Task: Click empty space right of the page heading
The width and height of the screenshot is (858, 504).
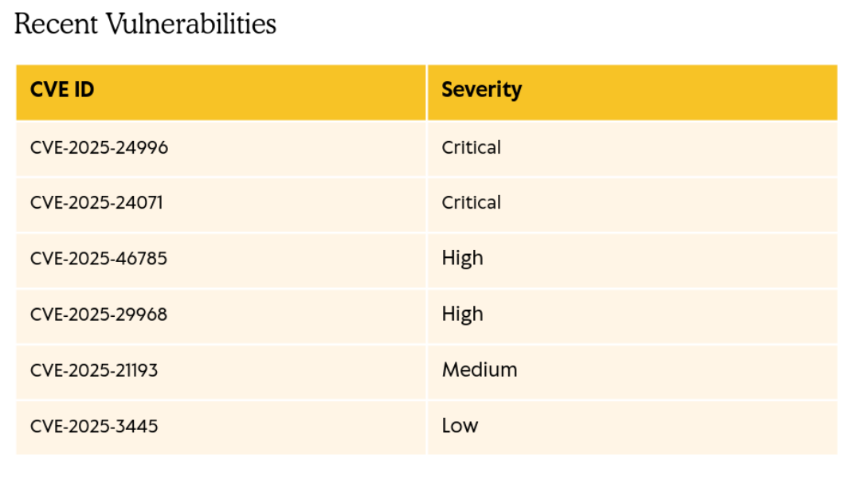Action: (558, 24)
